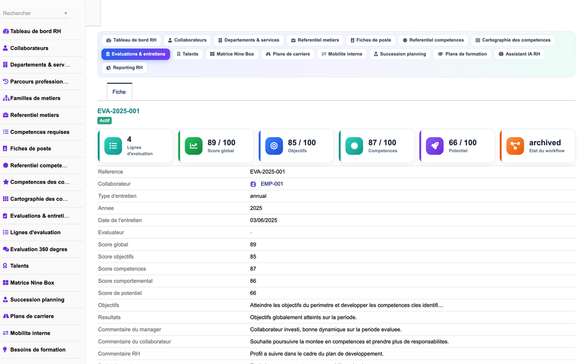The height and width of the screenshot is (364, 588).
Task: Open Talents in top navigation pills
Action: pos(188,54)
